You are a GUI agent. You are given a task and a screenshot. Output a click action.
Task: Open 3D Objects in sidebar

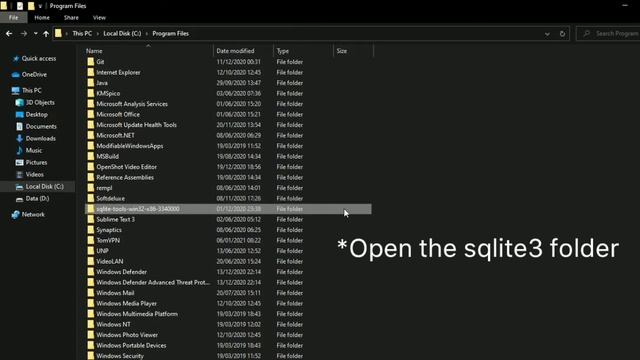pos(40,102)
